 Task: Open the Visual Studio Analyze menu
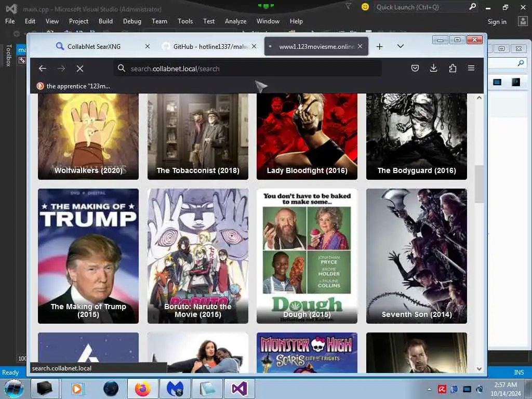click(235, 21)
